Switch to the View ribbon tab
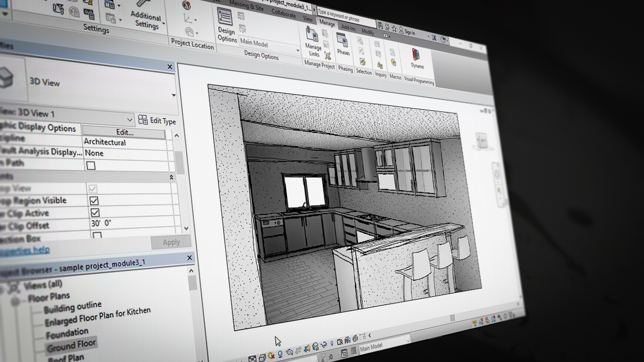The height and width of the screenshot is (362, 644). [x=307, y=19]
